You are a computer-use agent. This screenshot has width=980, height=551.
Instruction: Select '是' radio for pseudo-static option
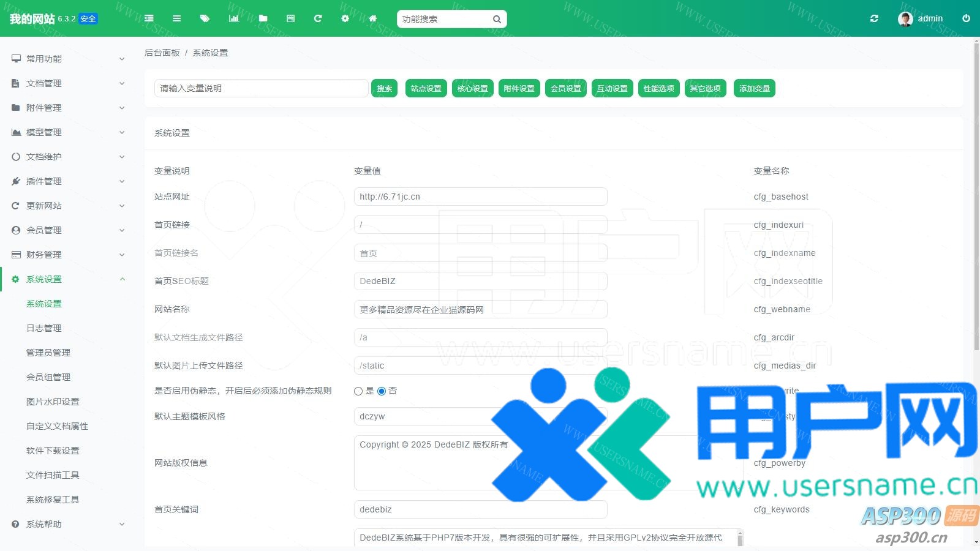(358, 391)
